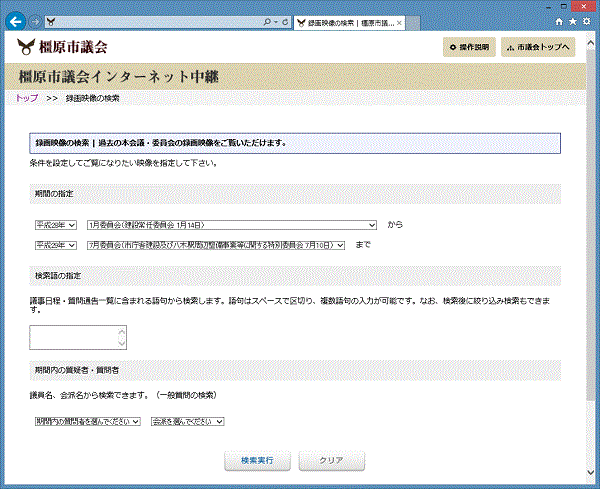Click the keyword box up arrow
This screenshot has height=489, width=600.
[x=122, y=331]
